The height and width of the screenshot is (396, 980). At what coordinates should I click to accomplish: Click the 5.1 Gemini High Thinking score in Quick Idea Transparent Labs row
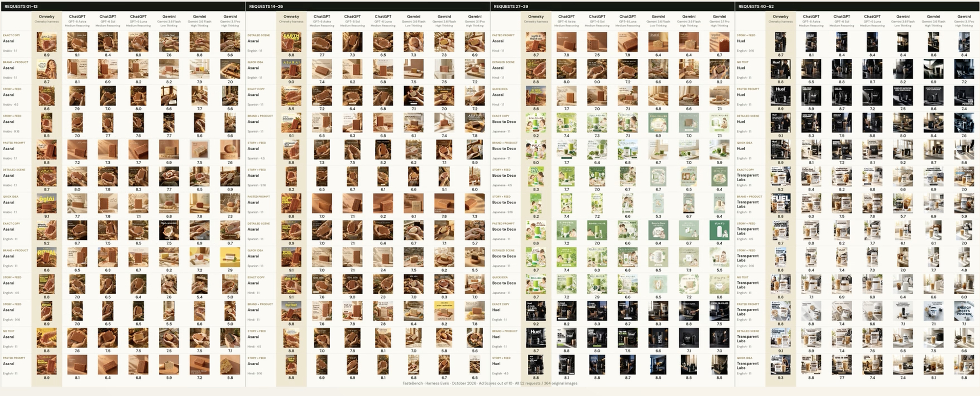(x=933, y=378)
